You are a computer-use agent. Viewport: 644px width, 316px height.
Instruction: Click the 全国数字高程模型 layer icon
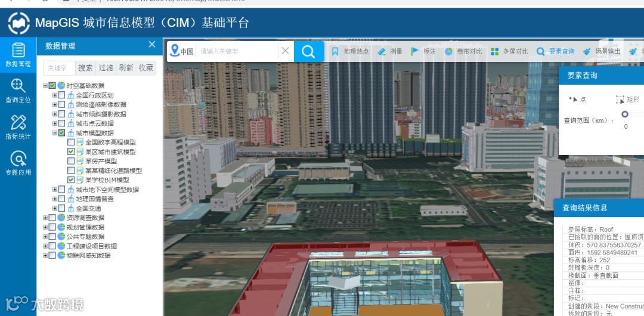(x=80, y=142)
